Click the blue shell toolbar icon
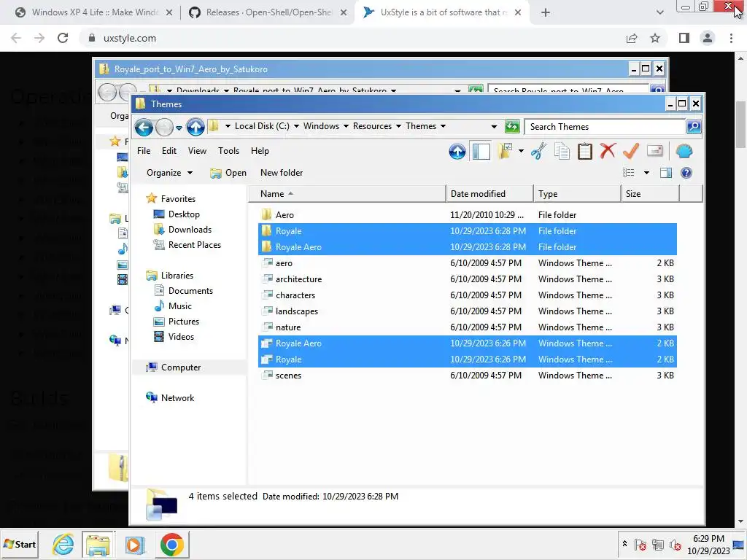Screen dimensions: 747x560 (684, 152)
